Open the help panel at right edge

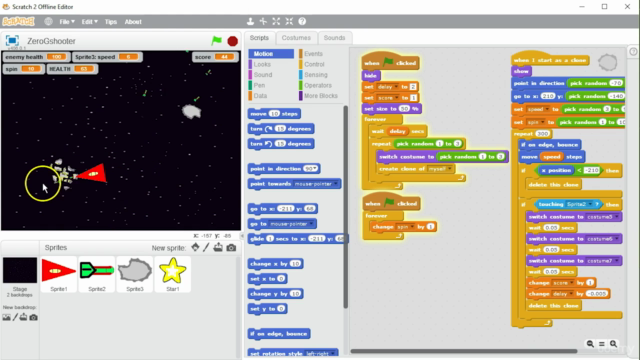(x=633, y=51)
